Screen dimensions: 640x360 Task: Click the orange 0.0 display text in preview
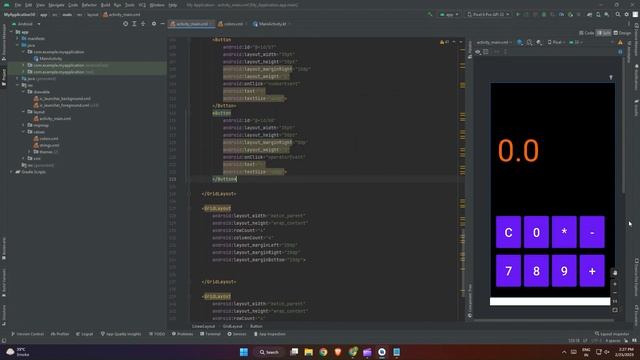pyautogui.click(x=518, y=151)
